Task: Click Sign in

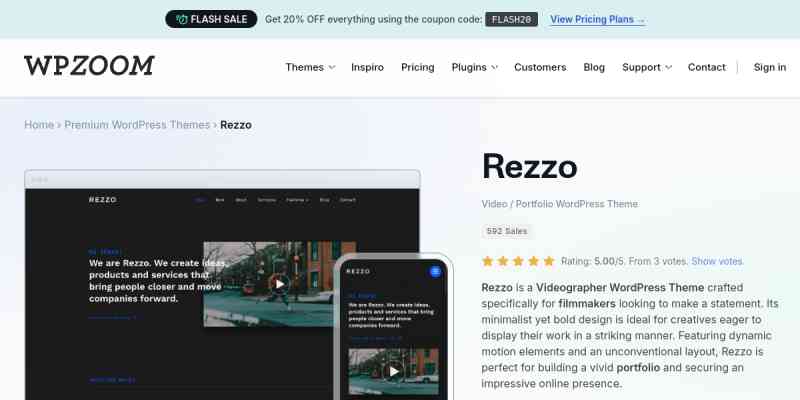Action: coord(770,67)
